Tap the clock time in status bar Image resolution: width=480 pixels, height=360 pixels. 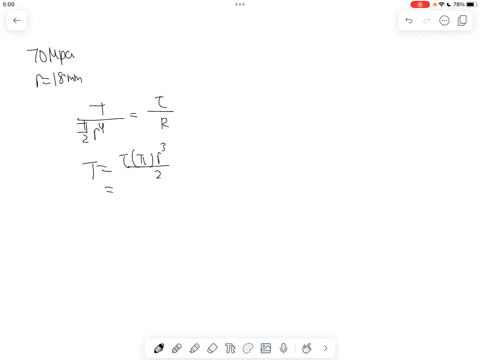tap(9, 4)
